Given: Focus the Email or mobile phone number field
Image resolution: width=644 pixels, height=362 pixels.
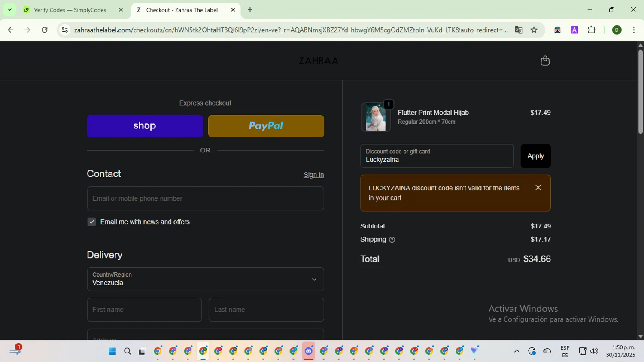Looking at the screenshot, I should [x=205, y=198].
